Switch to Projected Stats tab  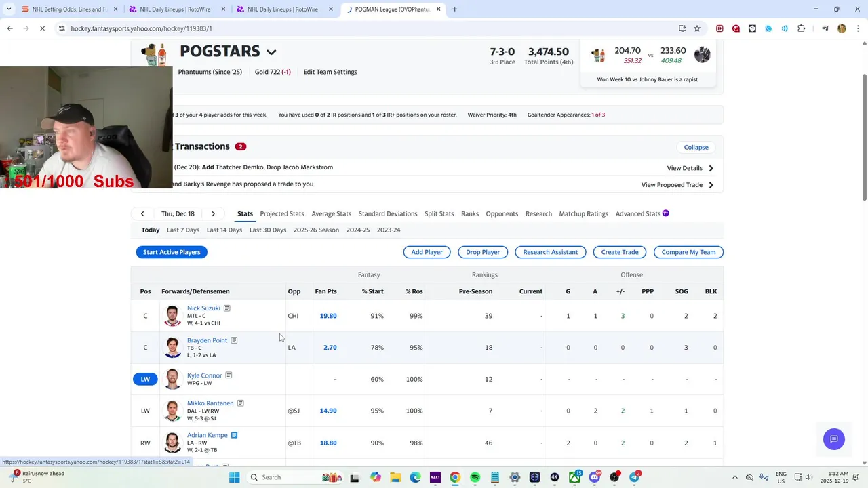point(282,213)
